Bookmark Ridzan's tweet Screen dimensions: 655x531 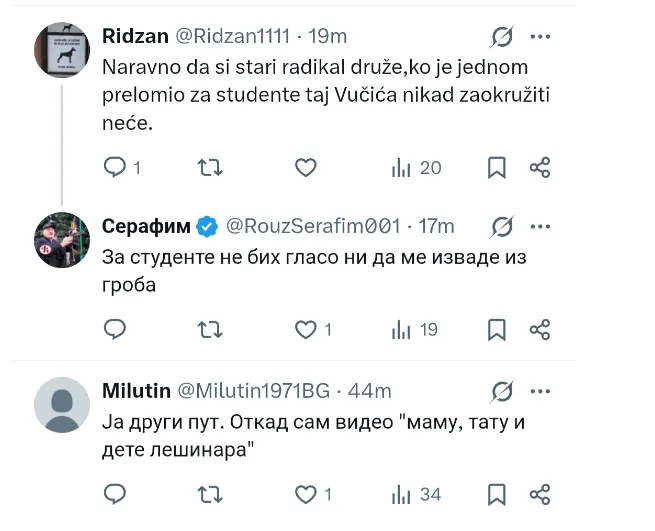pos(497,168)
